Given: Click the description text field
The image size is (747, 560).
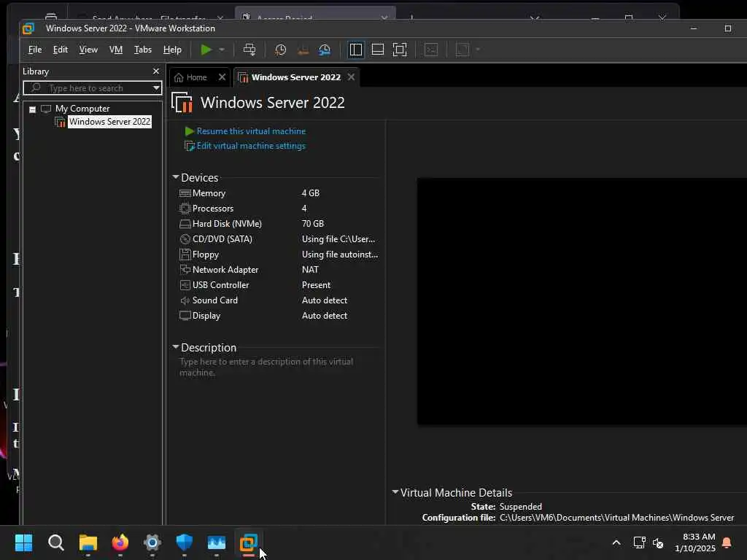Looking at the screenshot, I should [x=278, y=367].
